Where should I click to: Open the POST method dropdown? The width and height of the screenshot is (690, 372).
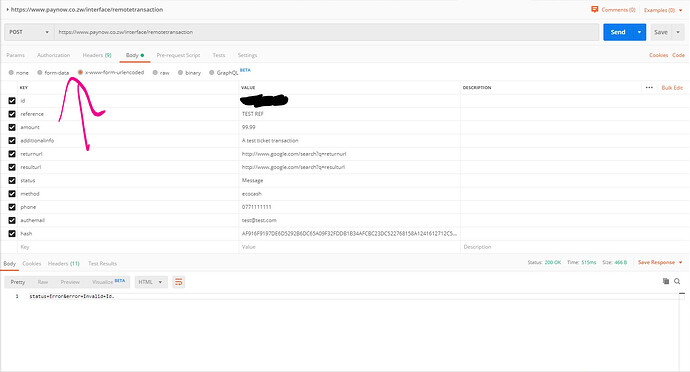(29, 32)
